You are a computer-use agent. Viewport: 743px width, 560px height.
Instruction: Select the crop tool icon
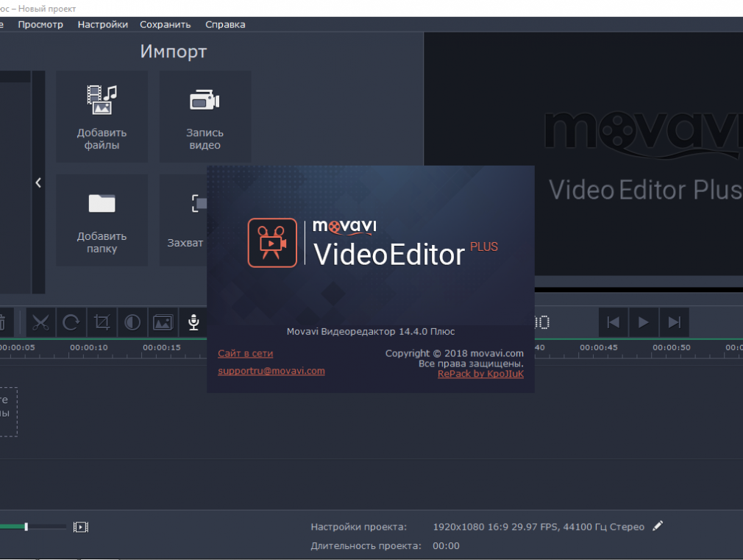[102, 322]
